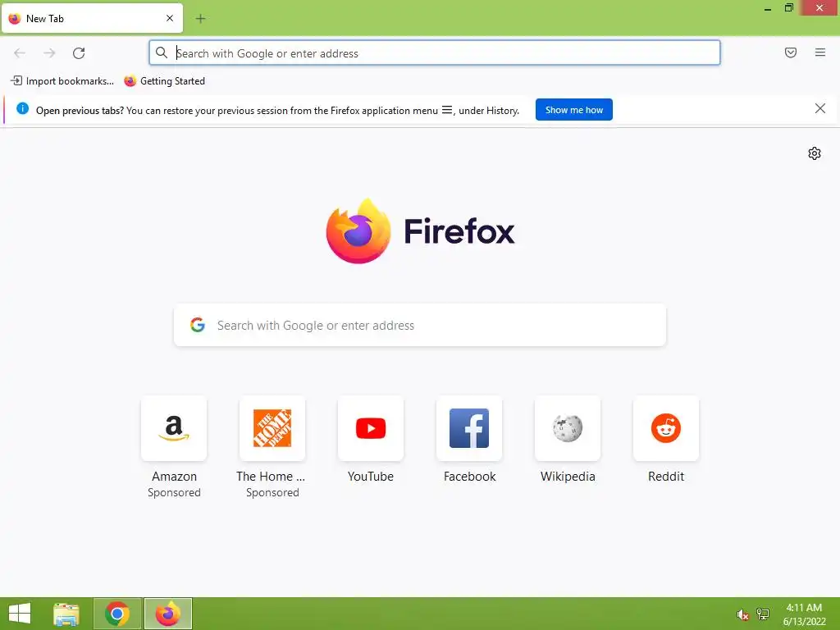Minimize the Firefox window
This screenshot has width=840, height=630.
point(768,8)
